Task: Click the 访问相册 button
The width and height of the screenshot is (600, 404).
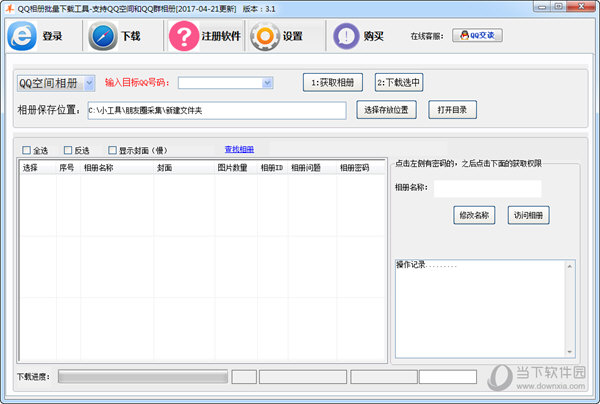Action: pyautogui.click(x=528, y=215)
